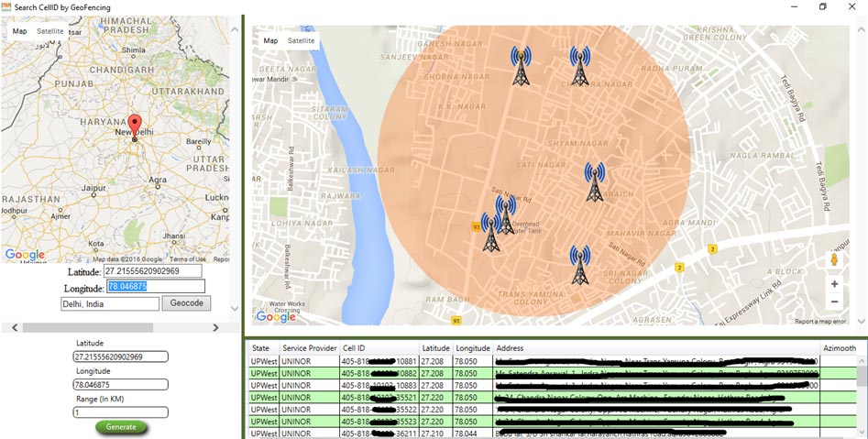Image resolution: width=868 pixels, height=439 pixels.
Task: Click the Cell ID column header
Action: coord(379,348)
